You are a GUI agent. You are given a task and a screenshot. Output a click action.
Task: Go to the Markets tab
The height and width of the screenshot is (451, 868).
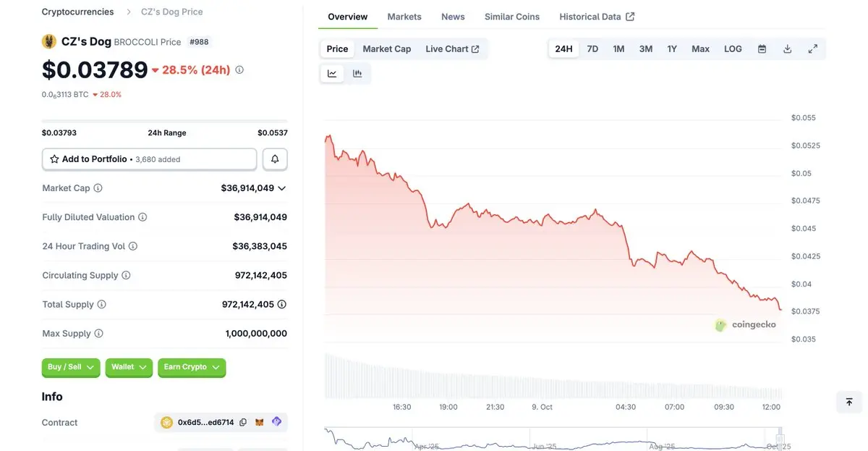[404, 17]
